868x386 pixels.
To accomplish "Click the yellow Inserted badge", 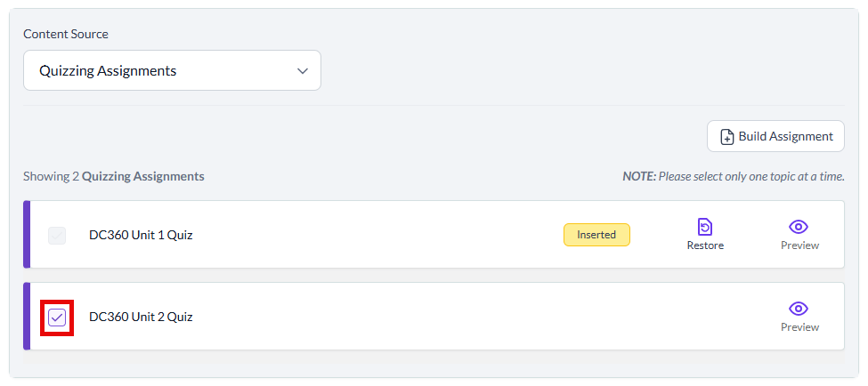I will point(596,235).
